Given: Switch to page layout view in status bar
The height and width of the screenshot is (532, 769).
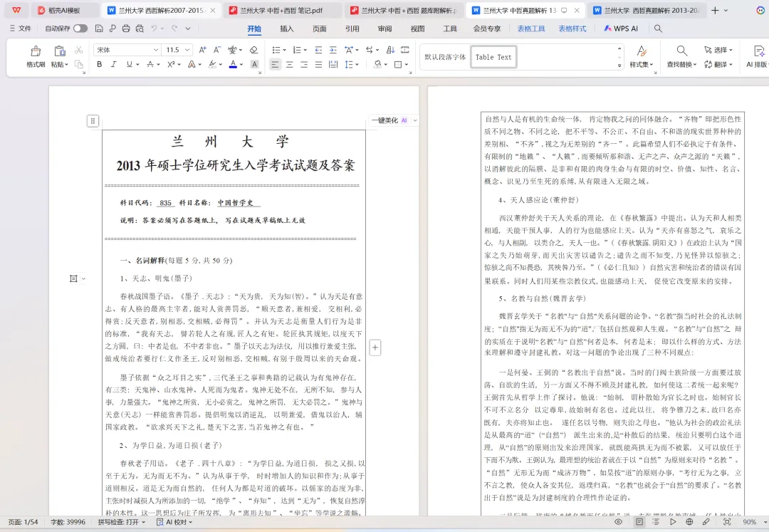Looking at the screenshot, I should tap(639, 522).
